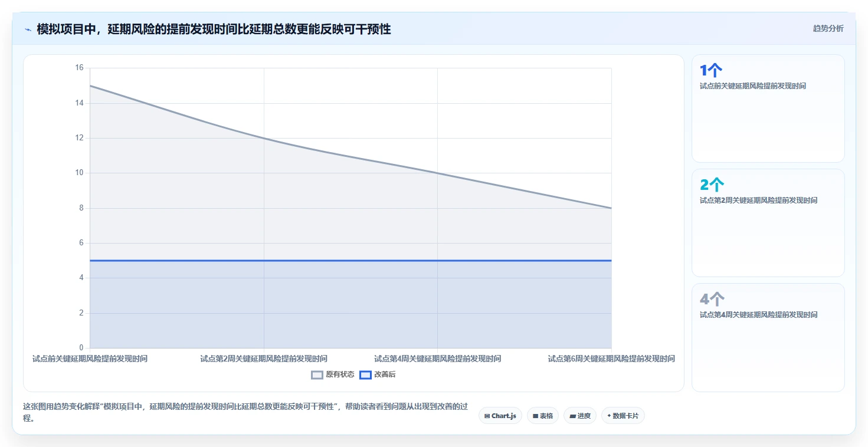The height and width of the screenshot is (447, 868).
Task: Select the Chart.js tag
Action: coord(500,416)
